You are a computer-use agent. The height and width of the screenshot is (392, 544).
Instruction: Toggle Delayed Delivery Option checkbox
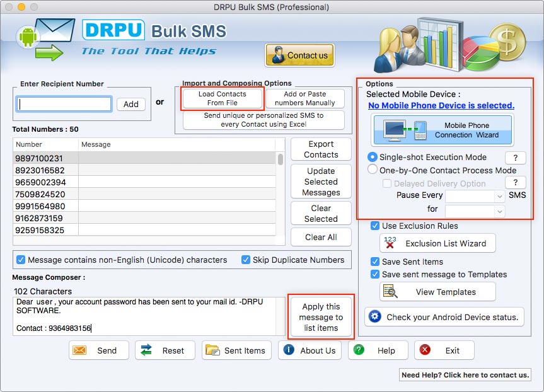tap(387, 183)
